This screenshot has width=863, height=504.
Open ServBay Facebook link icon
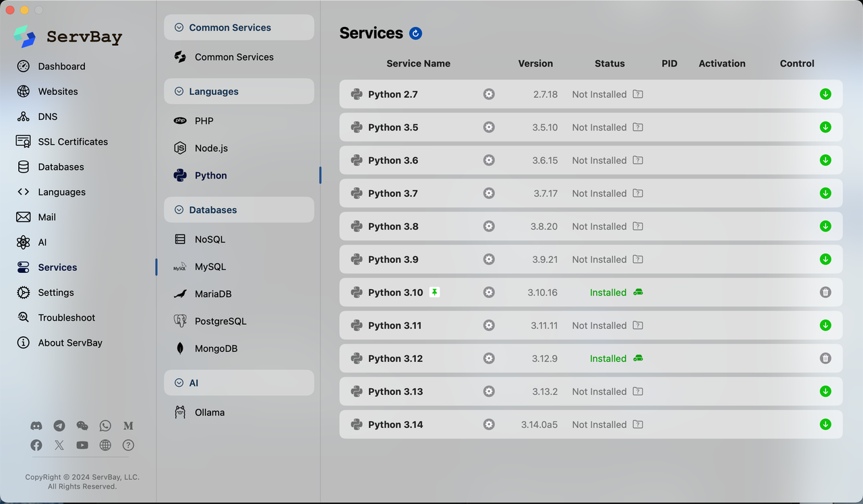[x=36, y=445]
